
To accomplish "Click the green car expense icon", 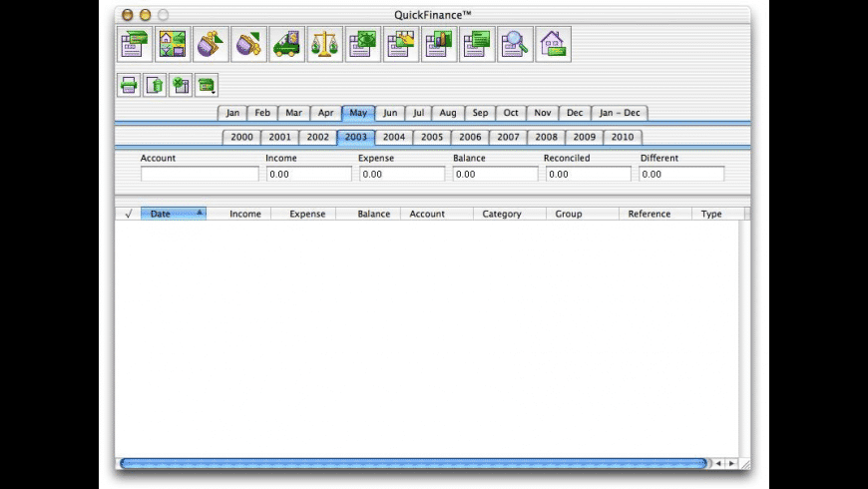I will click(286, 45).
